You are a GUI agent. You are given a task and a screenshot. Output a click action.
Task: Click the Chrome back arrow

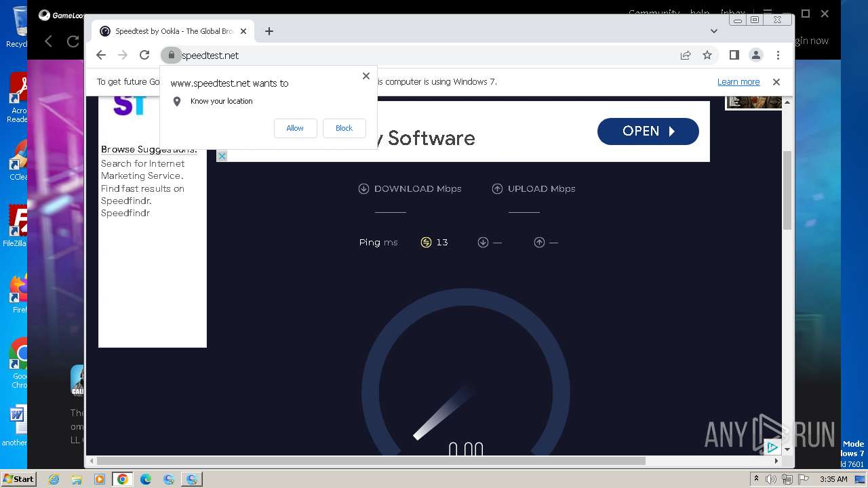[x=101, y=55]
